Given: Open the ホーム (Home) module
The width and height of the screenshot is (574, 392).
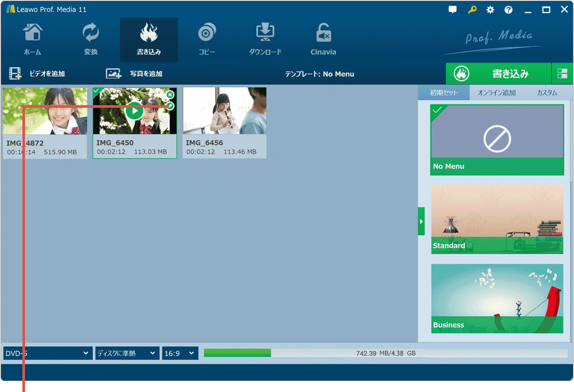Looking at the screenshot, I should (32, 40).
